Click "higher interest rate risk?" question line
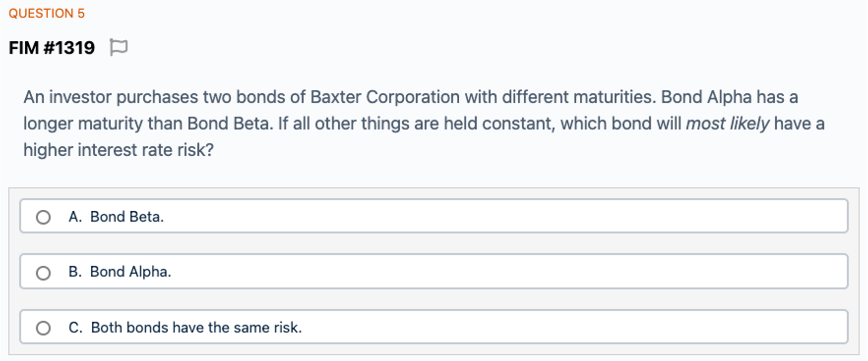 (x=119, y=150)
